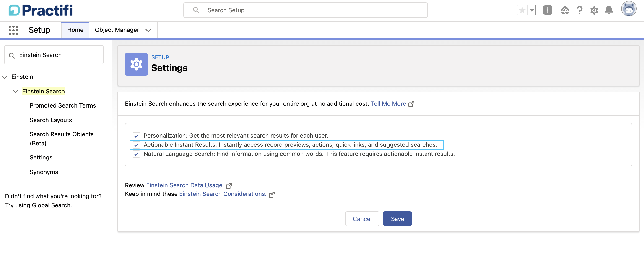Toggle the Personalization checkbox
Image resolution: width=644 pixels, height=262 pixels.
[x=136, y=136]
